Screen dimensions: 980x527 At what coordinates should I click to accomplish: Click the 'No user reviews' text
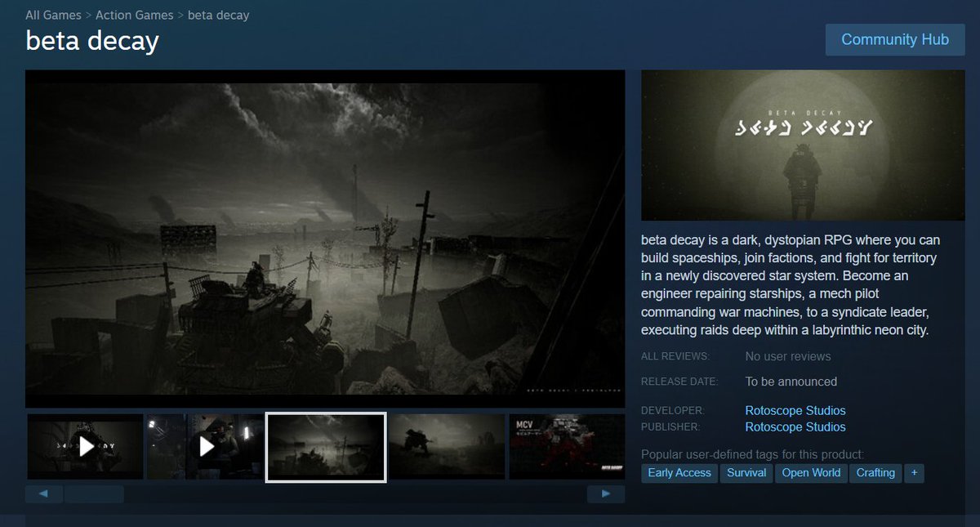point(788,356)
